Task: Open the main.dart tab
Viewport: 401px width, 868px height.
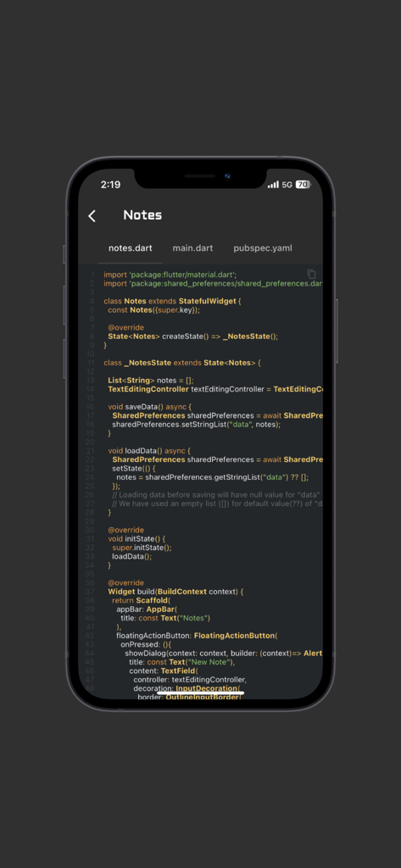Action: point(192,248)
